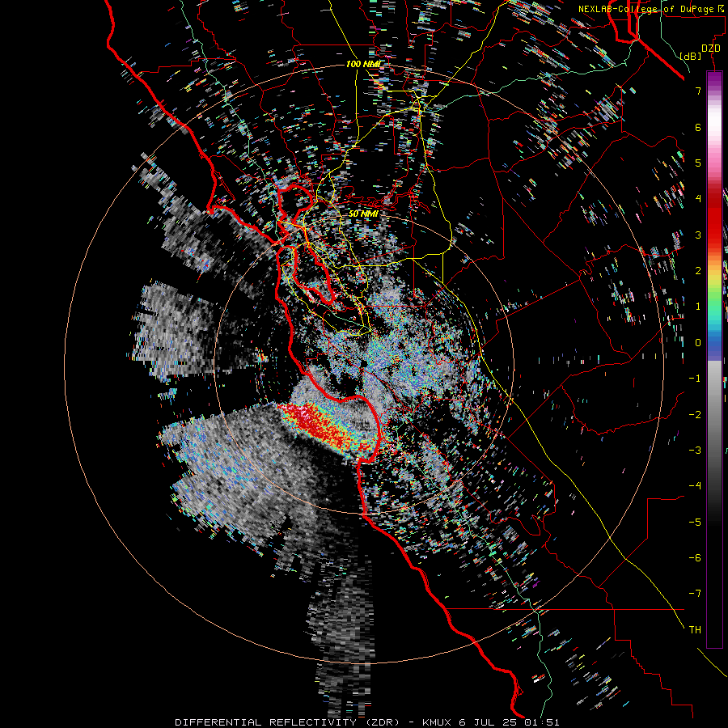Click the -1 value on the scale
The width and height of the screenshot is (728, 728).
(x=695, y=379)
